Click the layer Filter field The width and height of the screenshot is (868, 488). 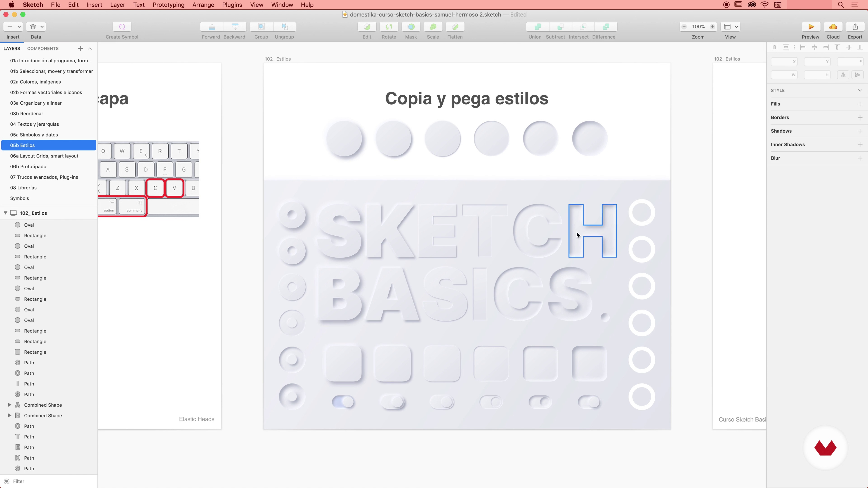pos(49,481)
